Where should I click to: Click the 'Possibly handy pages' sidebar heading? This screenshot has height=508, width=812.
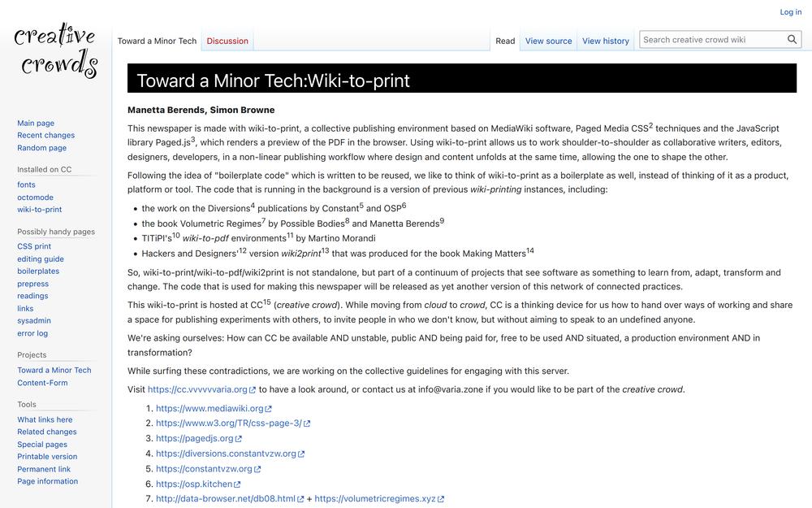click(56, 232)
